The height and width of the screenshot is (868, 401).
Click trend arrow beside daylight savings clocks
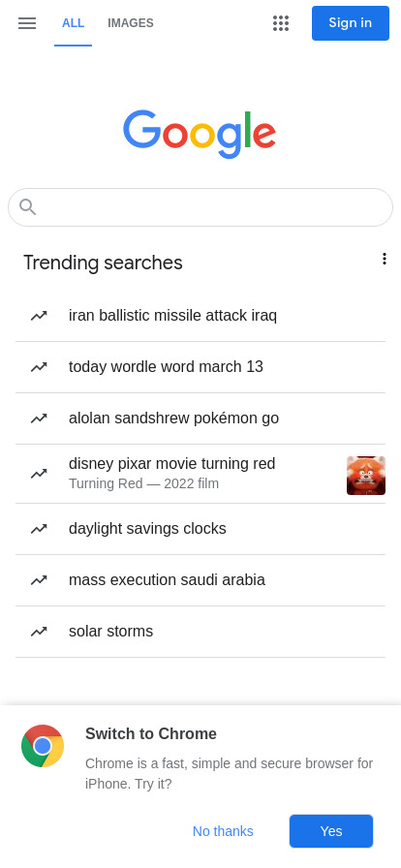(39, 529)
